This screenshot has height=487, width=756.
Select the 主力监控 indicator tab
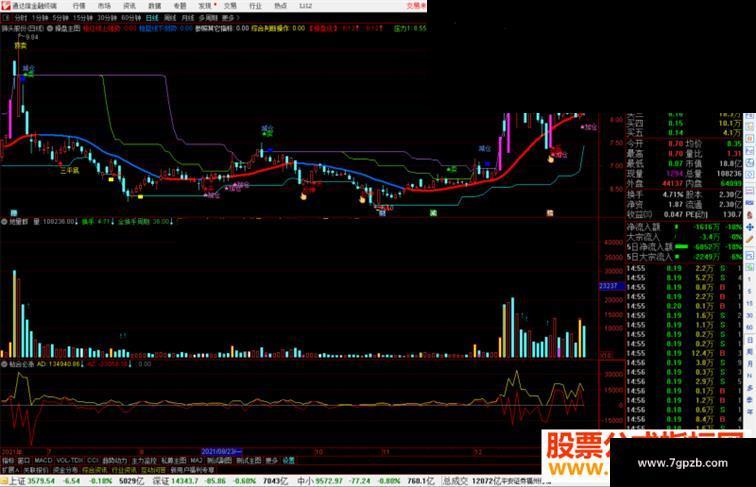pyautogui.click(x=144, y=461)
